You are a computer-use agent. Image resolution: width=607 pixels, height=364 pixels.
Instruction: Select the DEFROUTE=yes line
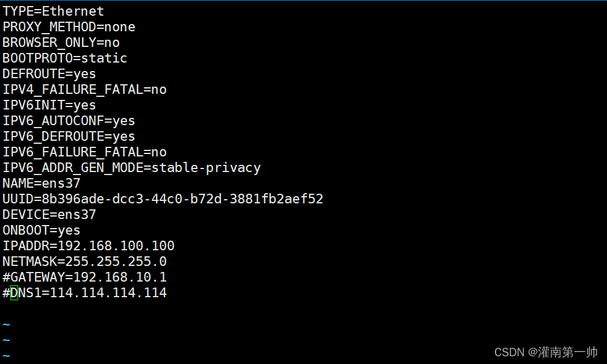point(49,74)
